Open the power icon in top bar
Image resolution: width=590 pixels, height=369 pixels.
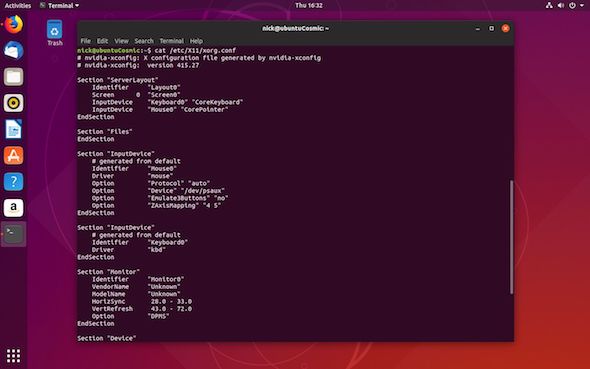click(572, 5)
